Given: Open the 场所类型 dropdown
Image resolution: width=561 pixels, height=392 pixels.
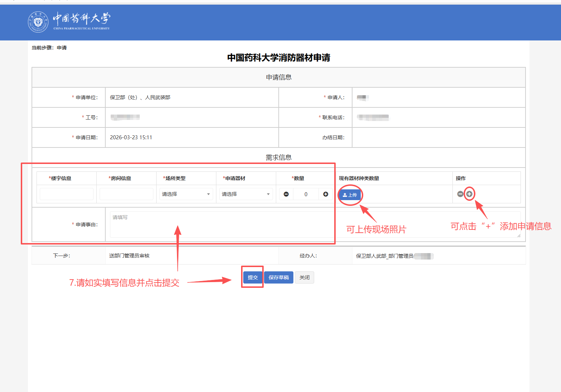Looking at the screenshot, I should click(x=186, y=194).
